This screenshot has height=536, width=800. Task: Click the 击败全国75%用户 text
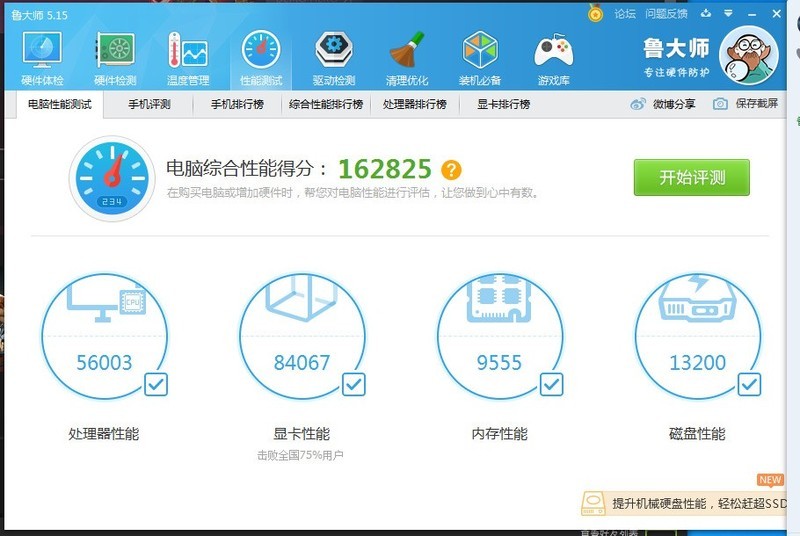tap(300, 455)
